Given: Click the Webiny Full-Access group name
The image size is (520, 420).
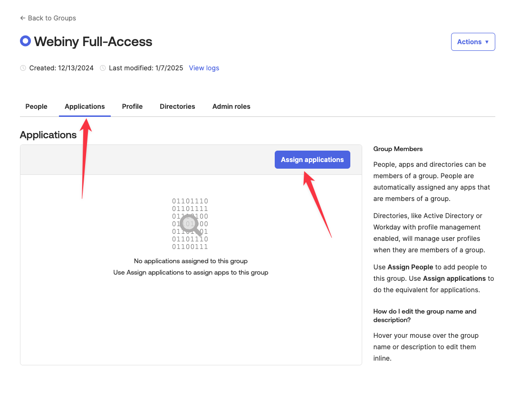Looking at the screenshot, I should pos(93,42).
